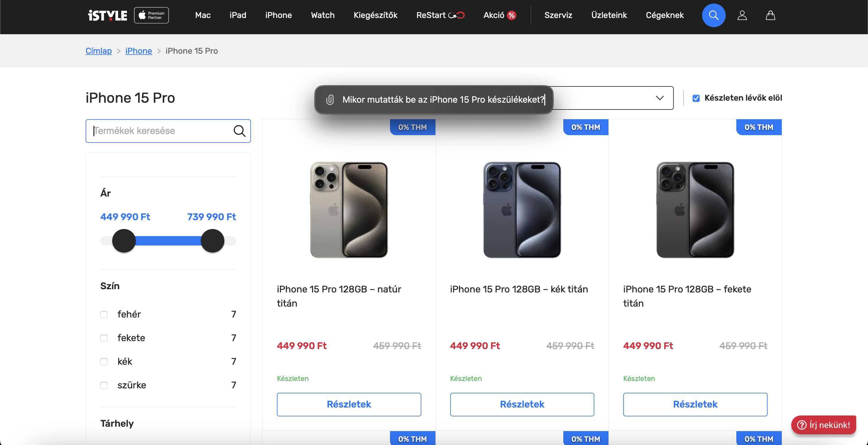
Task: Check the szürke color filter
Action: 104,385
